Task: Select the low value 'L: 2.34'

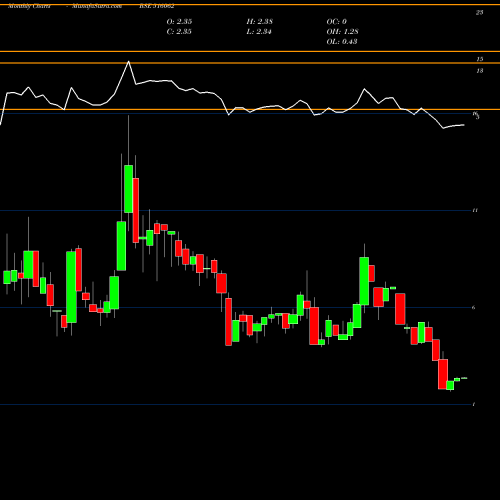Action: [259, 32]
